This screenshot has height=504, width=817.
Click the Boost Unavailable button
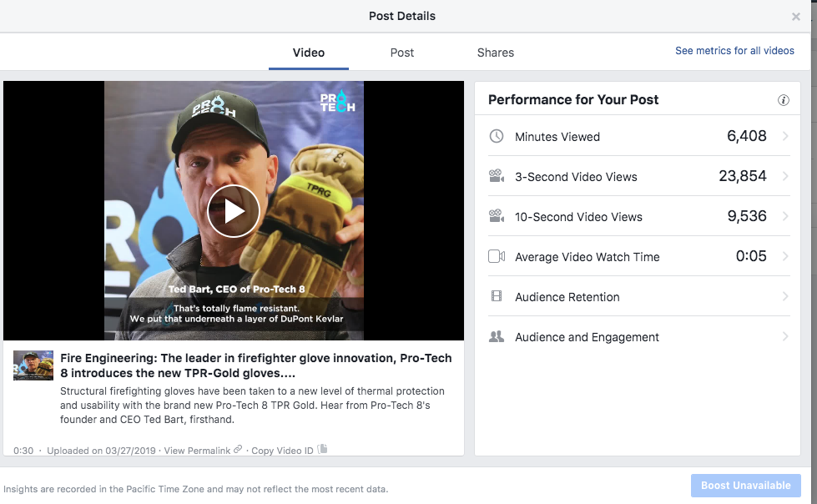[745, 486]
